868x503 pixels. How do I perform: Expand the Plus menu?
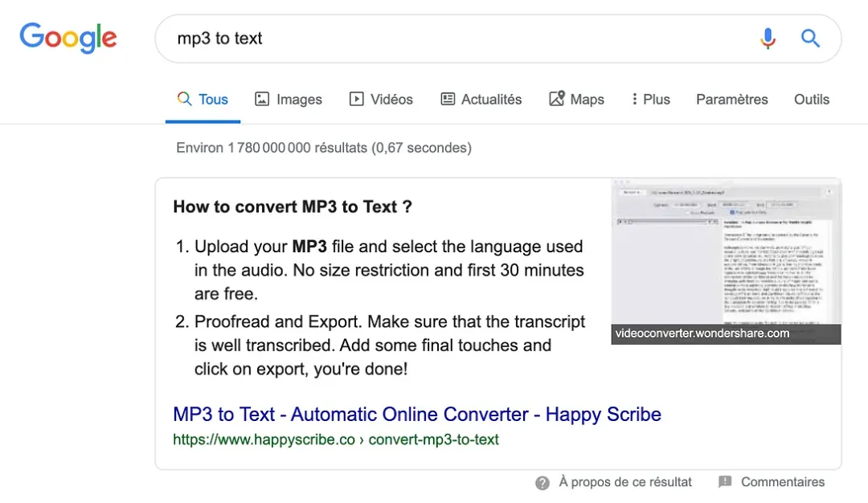651,99
